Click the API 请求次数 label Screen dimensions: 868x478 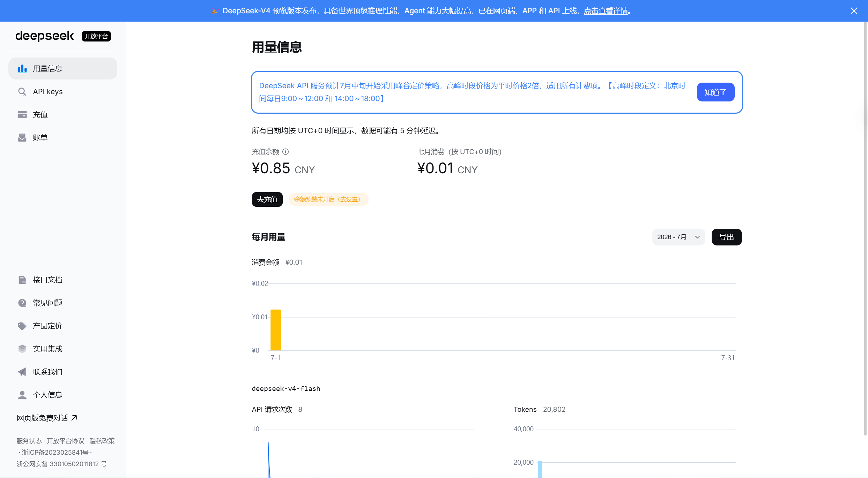272,409
